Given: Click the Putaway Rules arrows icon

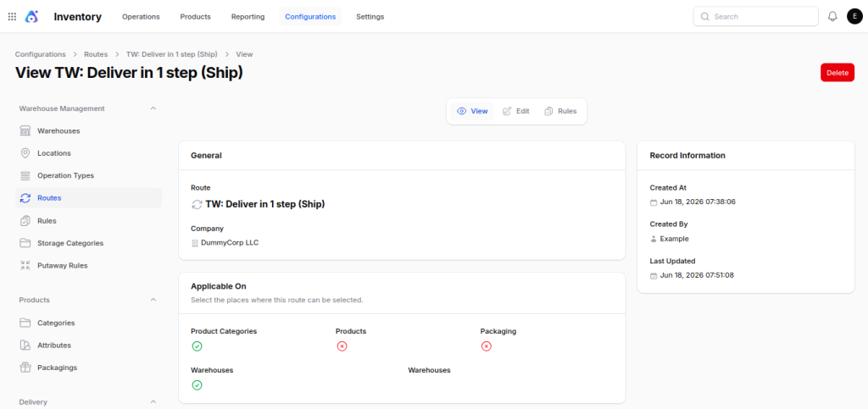Looking at the screenshot, I should [25, 265].
